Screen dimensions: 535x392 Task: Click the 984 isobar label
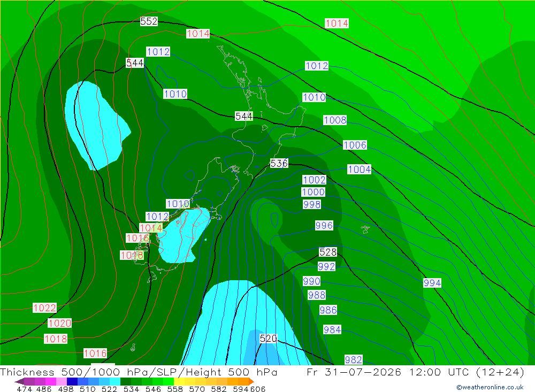coord(332,330)
